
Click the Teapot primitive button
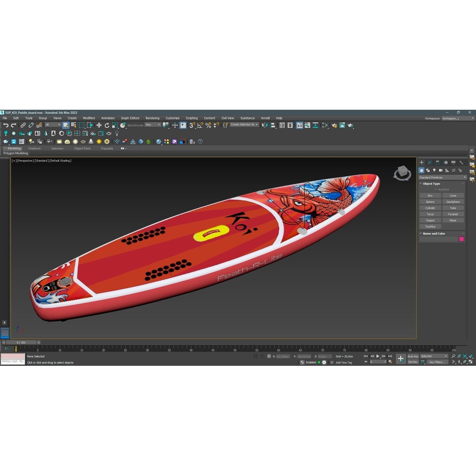(x=430, y=220)
